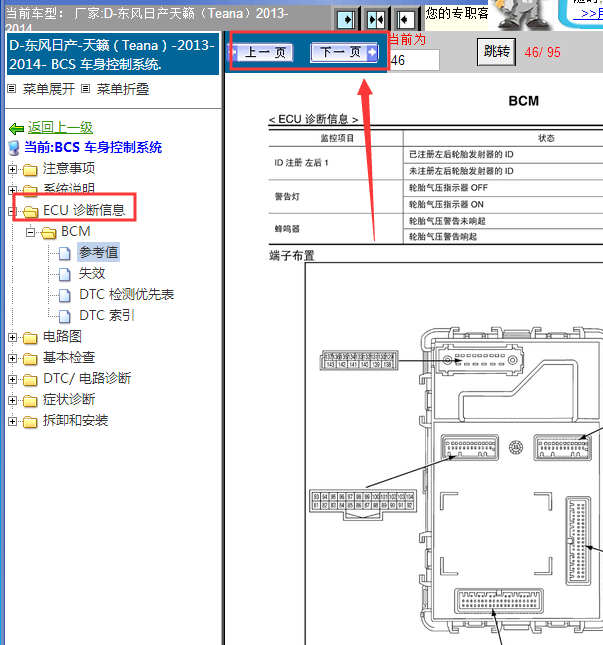The image size is (603, 645).
Task: Click the computer icon beside 当前:BCS
Action: (14, 148)
